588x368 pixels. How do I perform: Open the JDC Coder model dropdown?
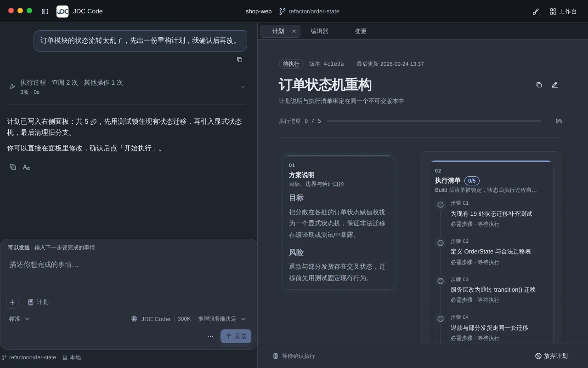point(188,319)
